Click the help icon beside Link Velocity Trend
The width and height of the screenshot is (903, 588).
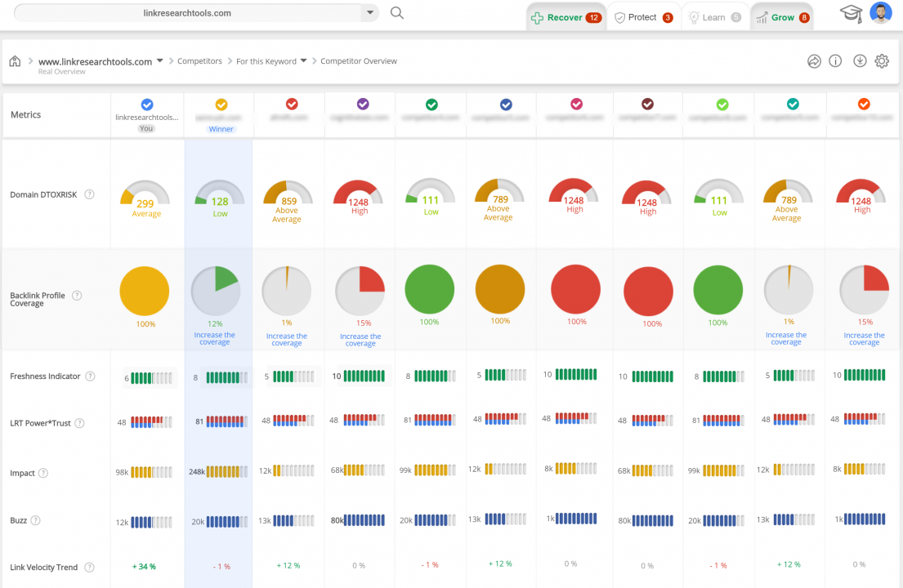coord(89,568)
